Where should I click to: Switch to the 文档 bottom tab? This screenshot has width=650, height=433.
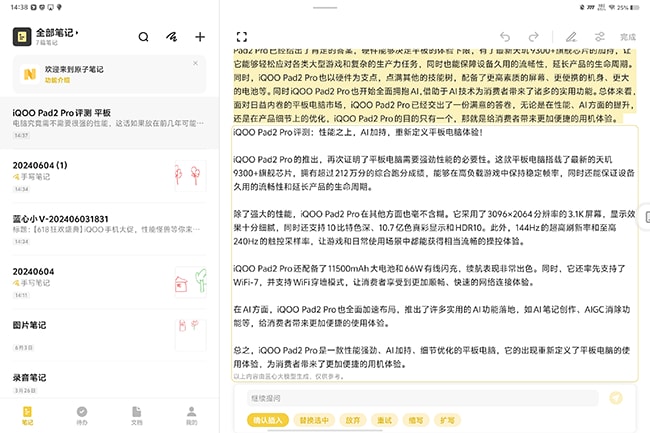click(137, 416)
